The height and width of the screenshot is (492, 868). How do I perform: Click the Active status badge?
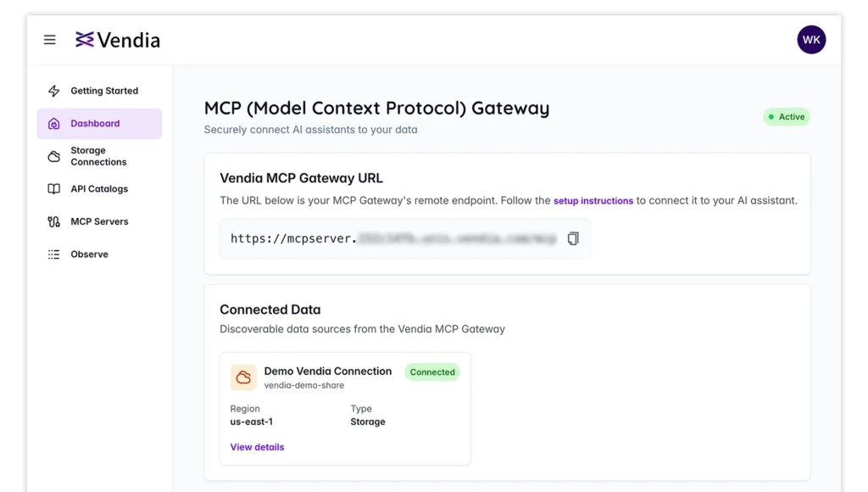click(x=787, y=117)
